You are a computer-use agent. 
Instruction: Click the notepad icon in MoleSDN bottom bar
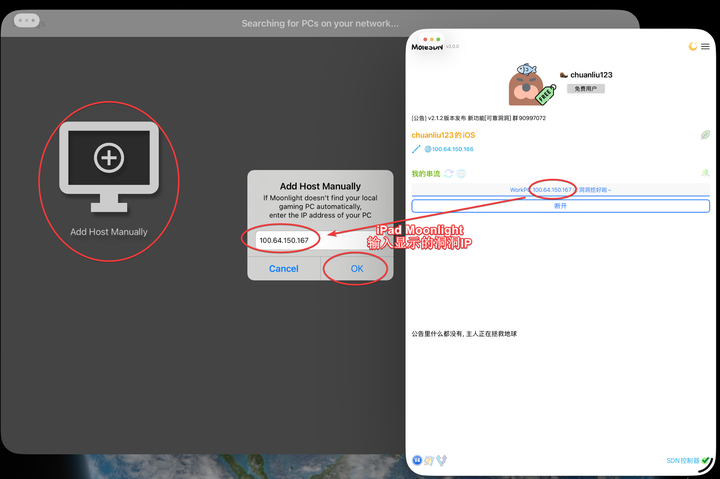pos(429,460)
